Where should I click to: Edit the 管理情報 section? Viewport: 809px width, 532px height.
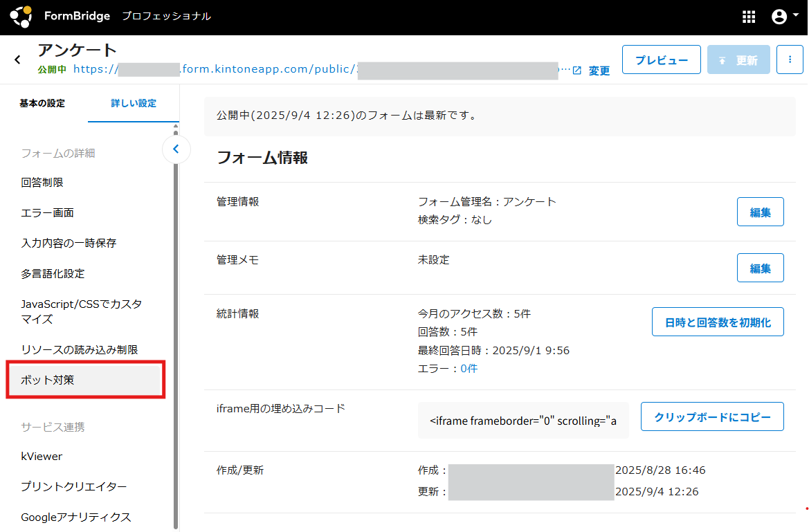[x=760, y=212]
